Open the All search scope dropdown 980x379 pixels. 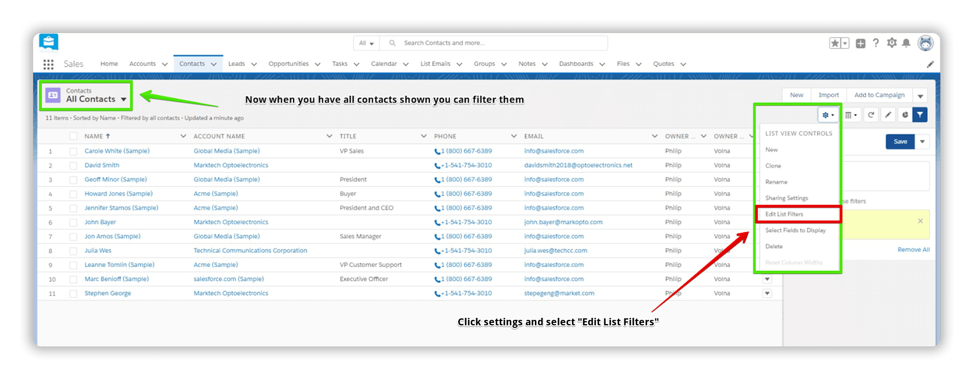point(366,43)
